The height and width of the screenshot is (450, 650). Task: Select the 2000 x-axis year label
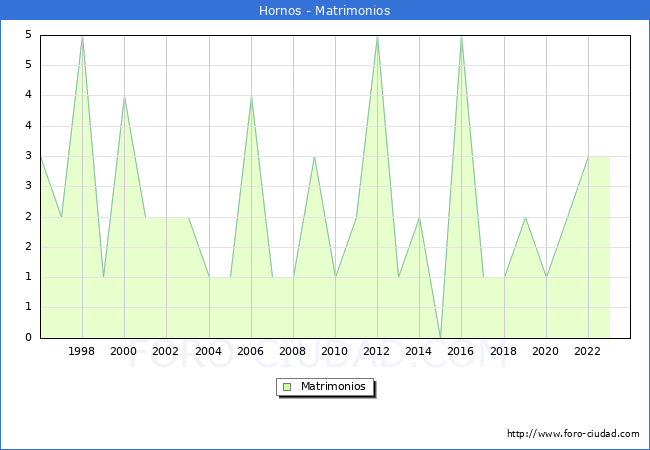click(124, 352)
